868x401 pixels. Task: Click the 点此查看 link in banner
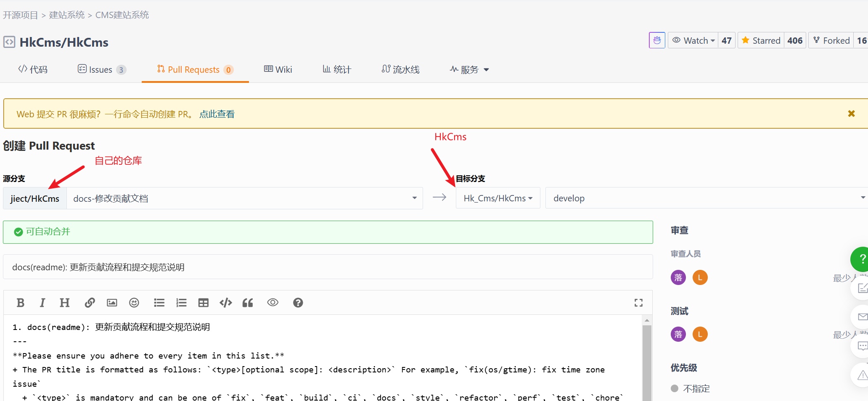tap(217, 114)
